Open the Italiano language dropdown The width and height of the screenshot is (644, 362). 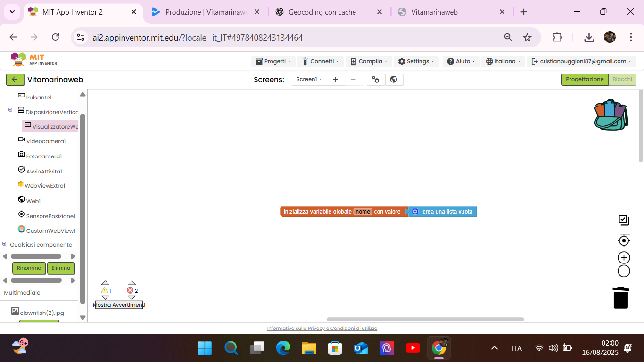tap(504, 62)
